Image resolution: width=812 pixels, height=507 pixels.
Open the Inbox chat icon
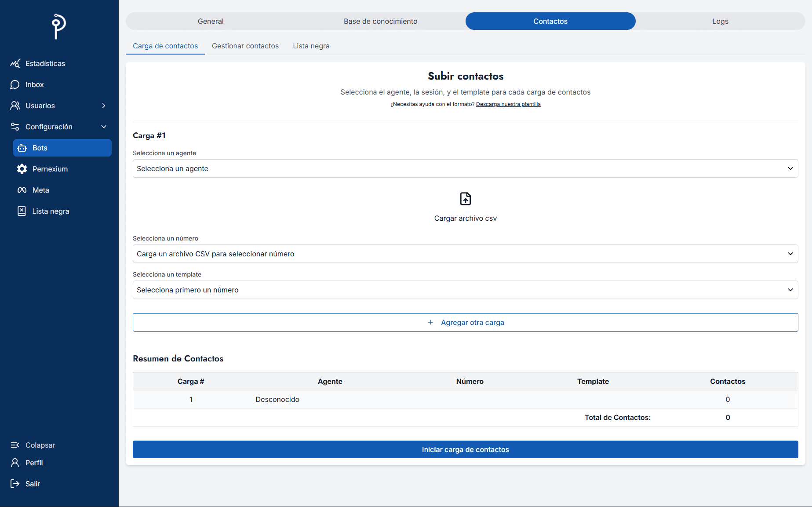15,84
